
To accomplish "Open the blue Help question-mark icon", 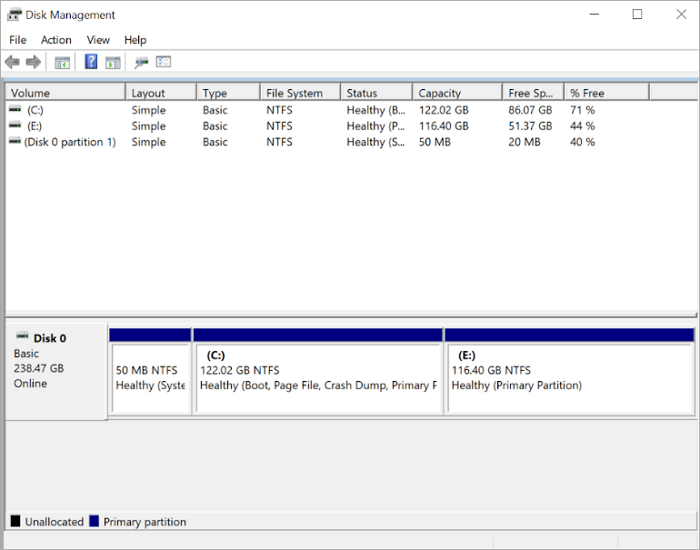I will coord(91,62).
